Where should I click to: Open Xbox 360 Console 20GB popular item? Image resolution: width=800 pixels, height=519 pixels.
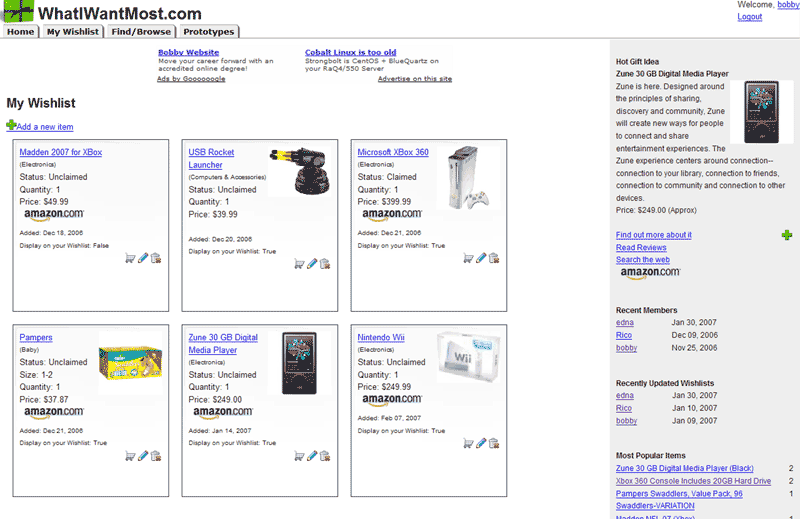pos(693,481)
